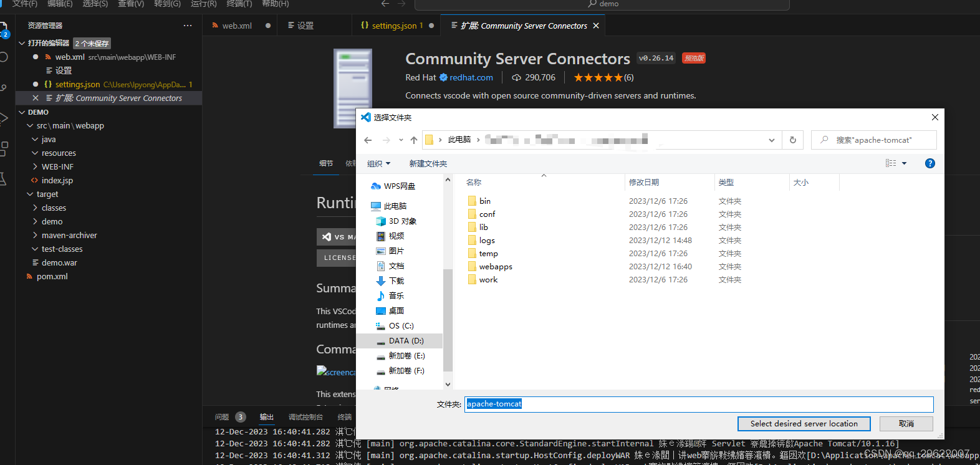Viewport: 980px width, 465px height.
Task: Click the VS Code command center search
Action: click(x=602, y=4)
